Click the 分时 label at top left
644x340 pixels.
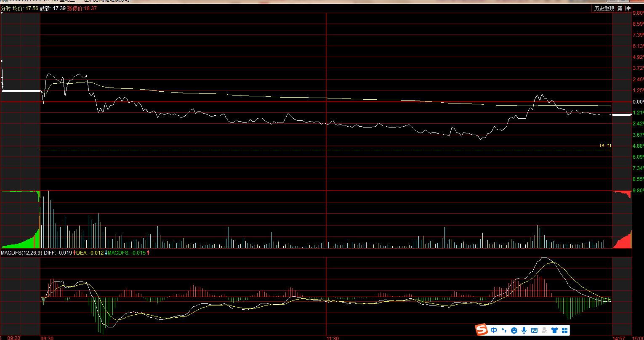[5, 8]
